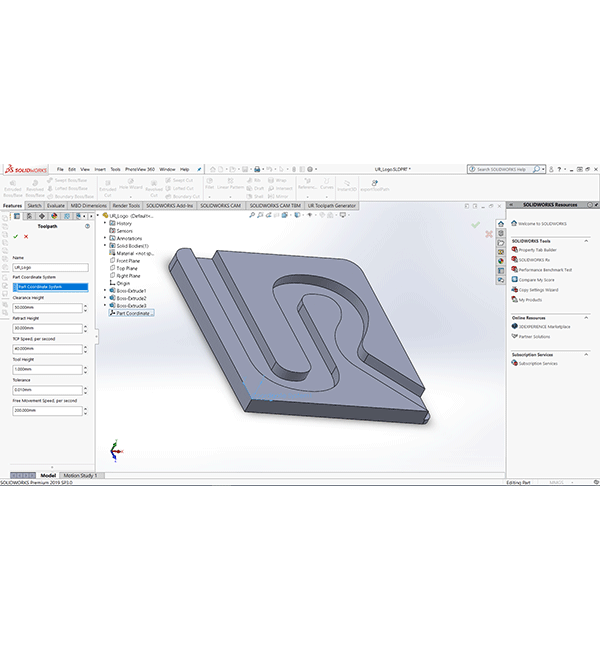600x650 pixels.
Task: Switch to Motion Study 1 tab
Action: [80, 475]
